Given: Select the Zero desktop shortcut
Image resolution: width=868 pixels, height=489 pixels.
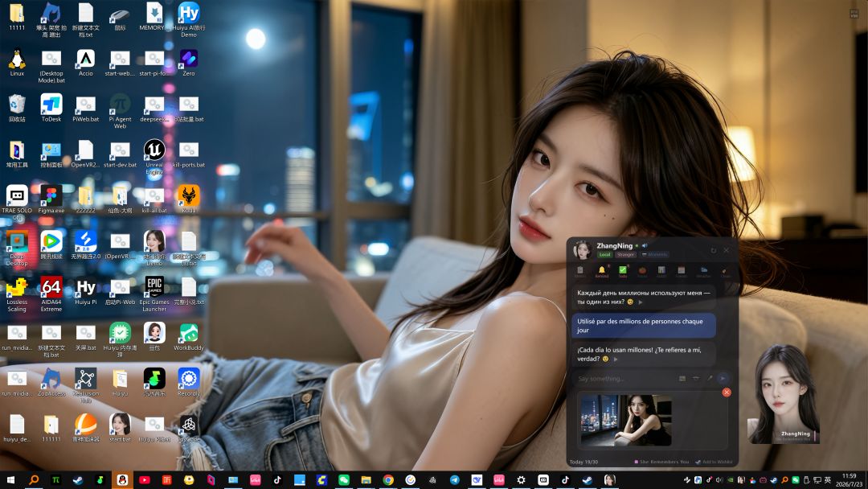Looking at the screenshot, I should 189,63.
